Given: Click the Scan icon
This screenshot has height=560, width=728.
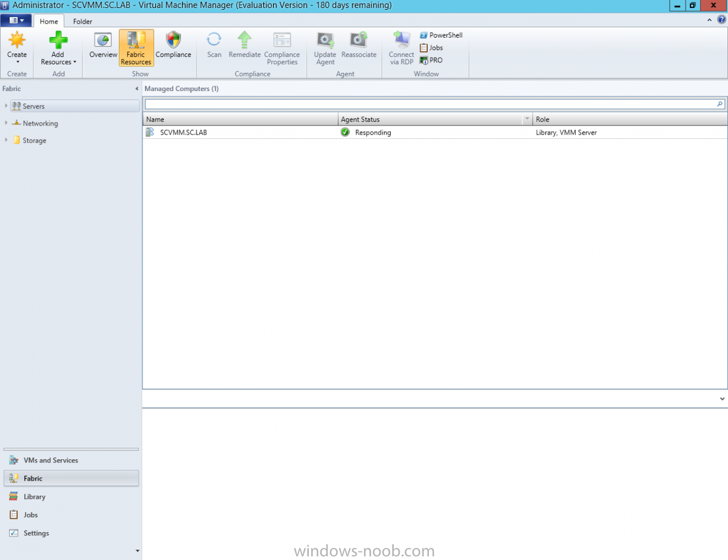Looking at the screenshot, I should (x=214, y=40).
